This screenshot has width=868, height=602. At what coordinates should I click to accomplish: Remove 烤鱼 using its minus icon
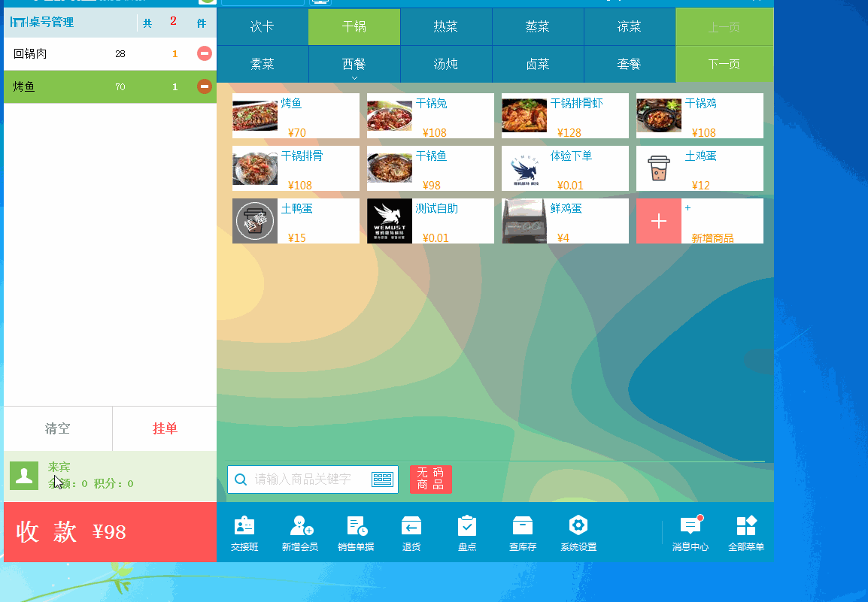(204, 86)
